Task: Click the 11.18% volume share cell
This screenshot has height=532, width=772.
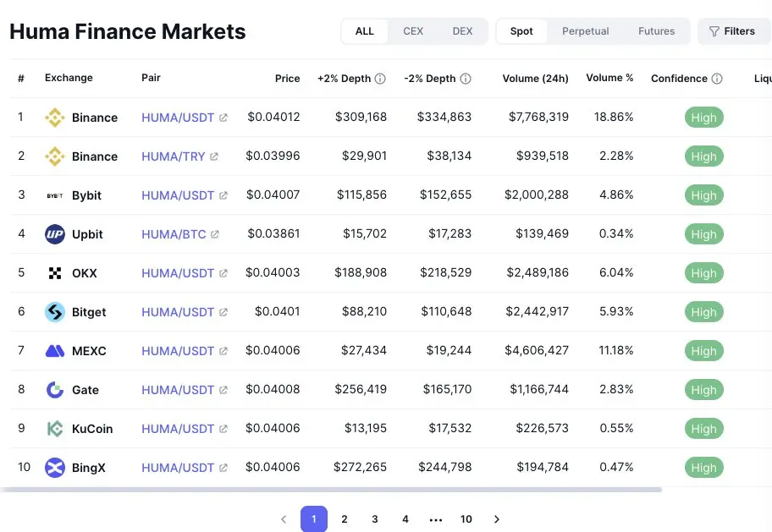Action: pos(616,350)
